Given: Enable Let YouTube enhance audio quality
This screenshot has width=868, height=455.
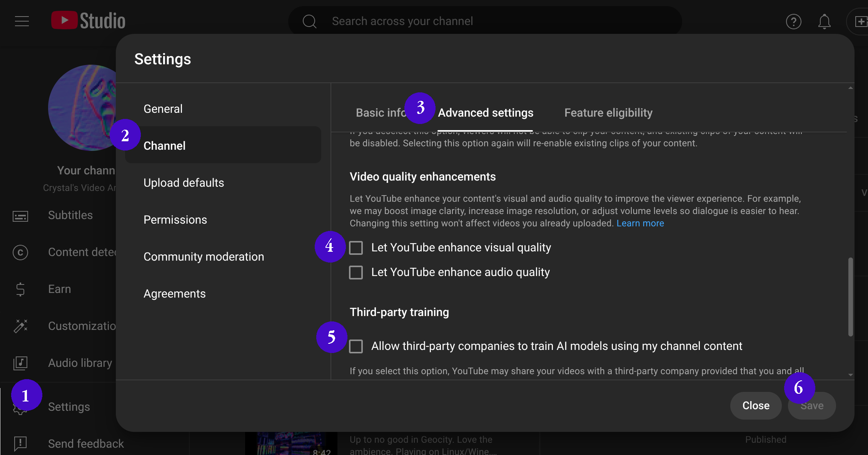Looking at the screenshot, I should [x=356, y=273].
